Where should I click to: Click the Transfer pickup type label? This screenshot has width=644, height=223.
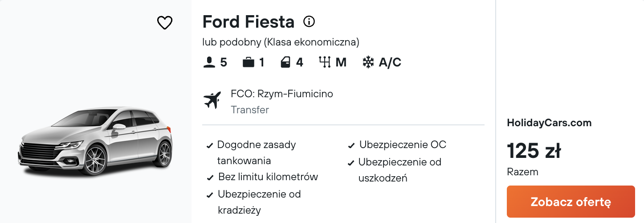pyautogui.click(x=250, y=110)
